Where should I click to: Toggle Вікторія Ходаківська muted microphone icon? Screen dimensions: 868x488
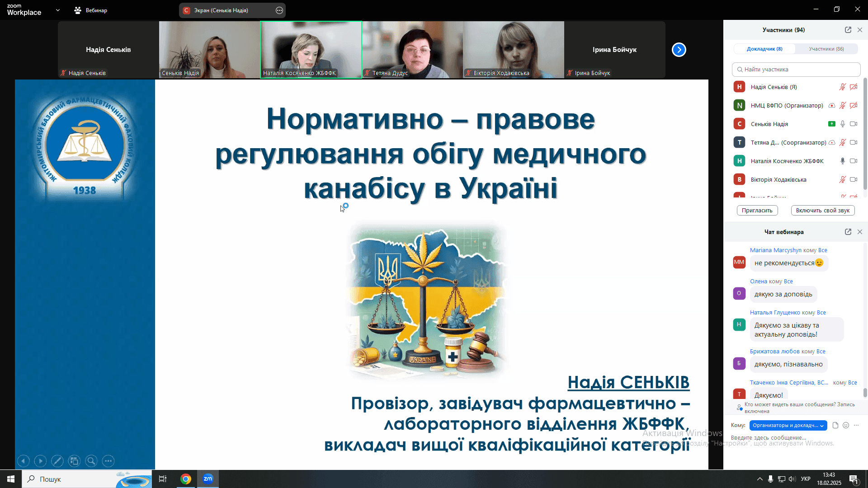pos(843,179)
